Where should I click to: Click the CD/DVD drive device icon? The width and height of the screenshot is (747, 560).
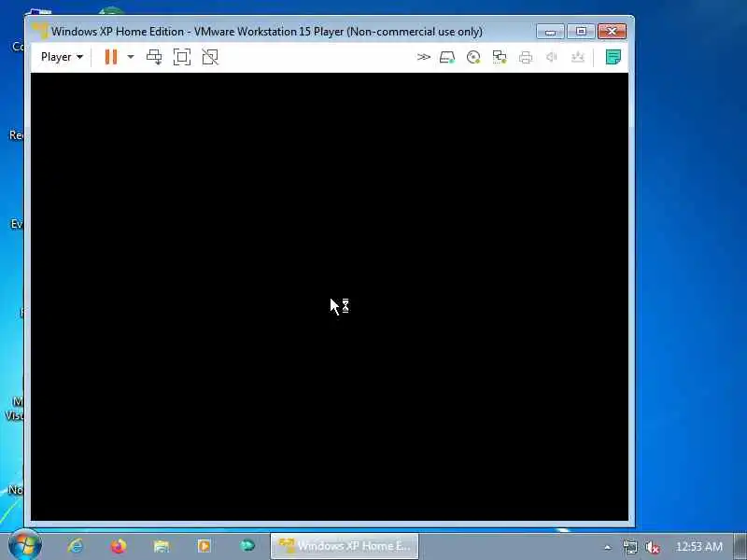(x=473, y=57)
